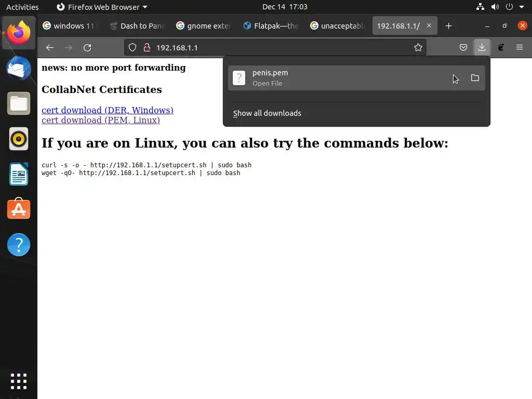Open the Firefox hamburger menu

pos(520,47)
